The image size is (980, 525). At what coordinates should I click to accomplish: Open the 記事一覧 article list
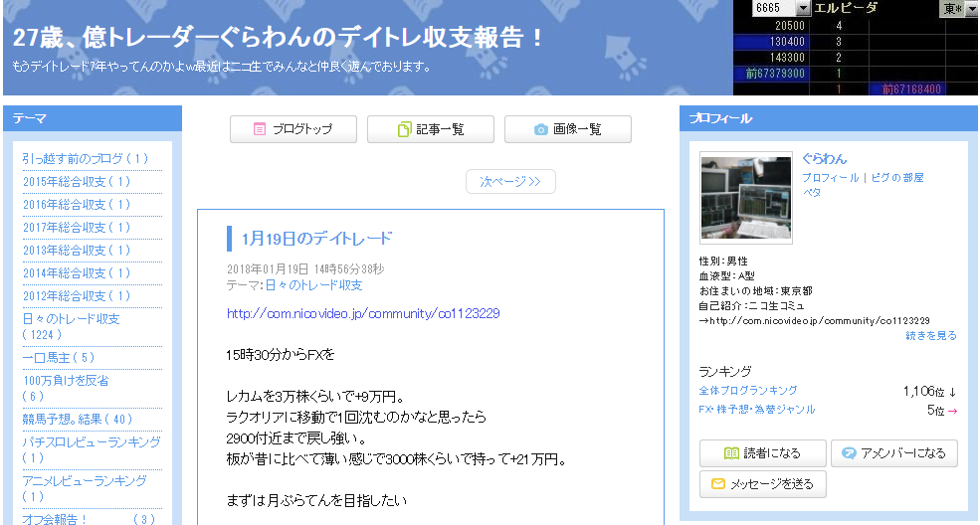point(431,129)
